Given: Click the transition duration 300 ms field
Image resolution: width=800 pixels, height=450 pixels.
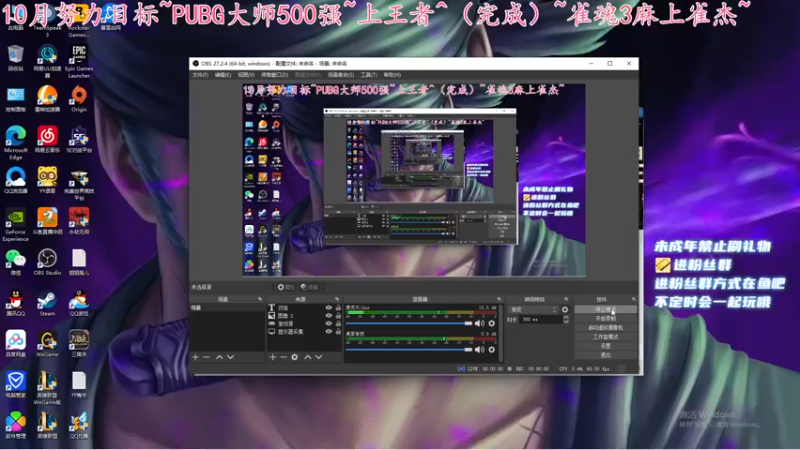Looking at the screenshot, I should 541,319.
